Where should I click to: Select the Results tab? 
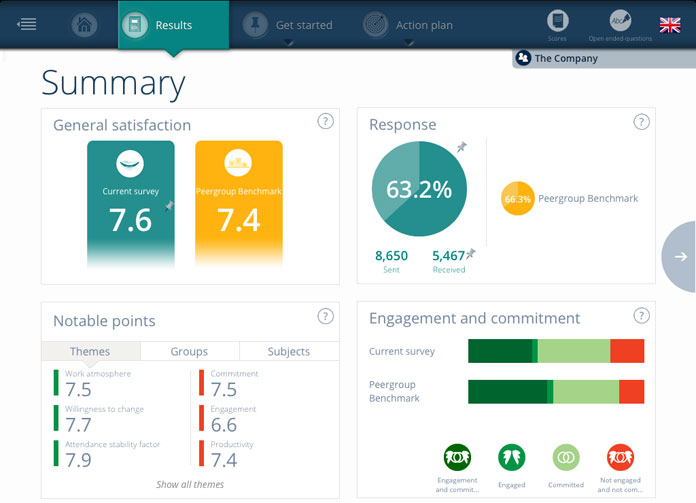(174, 25)
